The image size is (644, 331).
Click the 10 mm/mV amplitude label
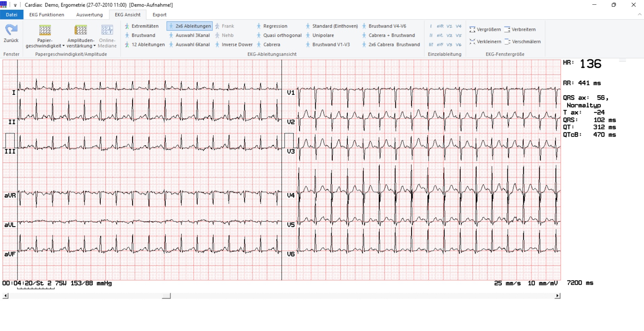click(543, 283)
